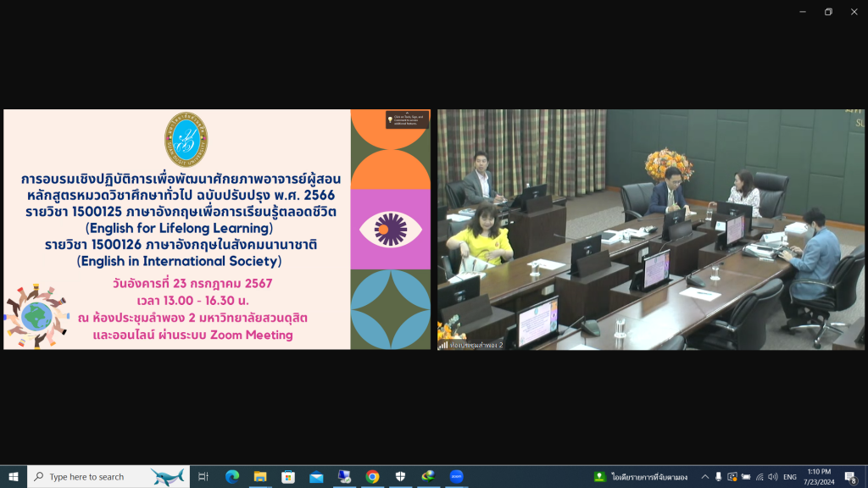Image resolution: width=868 pixels, height=488 pixels.
Task: Open Microsoft Edge from the taskbar
Action: pos(231,477)
